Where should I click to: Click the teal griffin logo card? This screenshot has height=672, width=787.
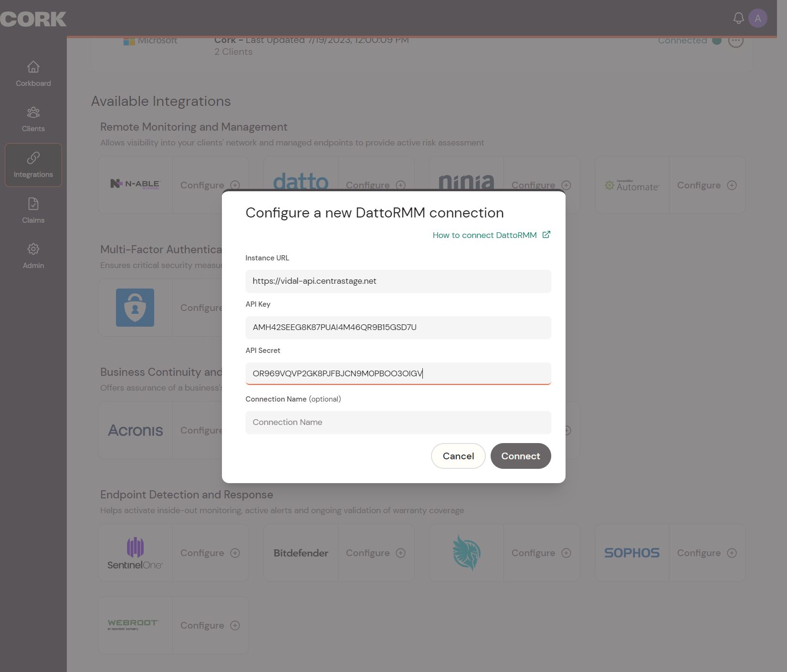tap(466, 553)
